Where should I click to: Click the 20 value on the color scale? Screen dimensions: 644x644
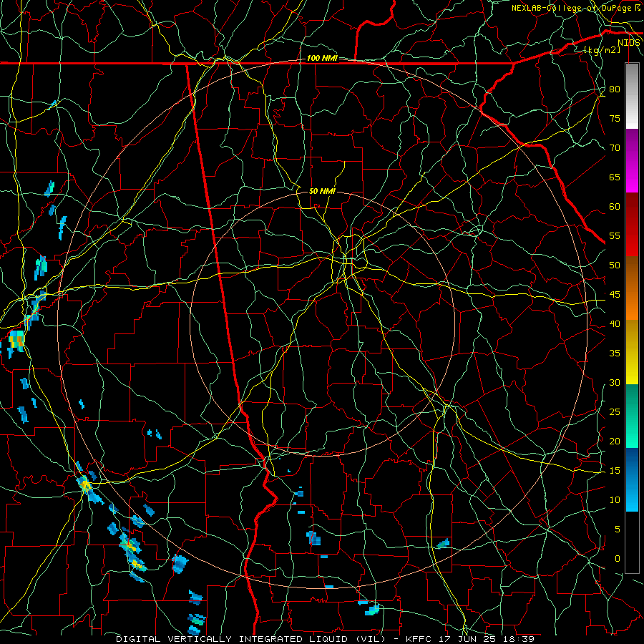[615, 441]
